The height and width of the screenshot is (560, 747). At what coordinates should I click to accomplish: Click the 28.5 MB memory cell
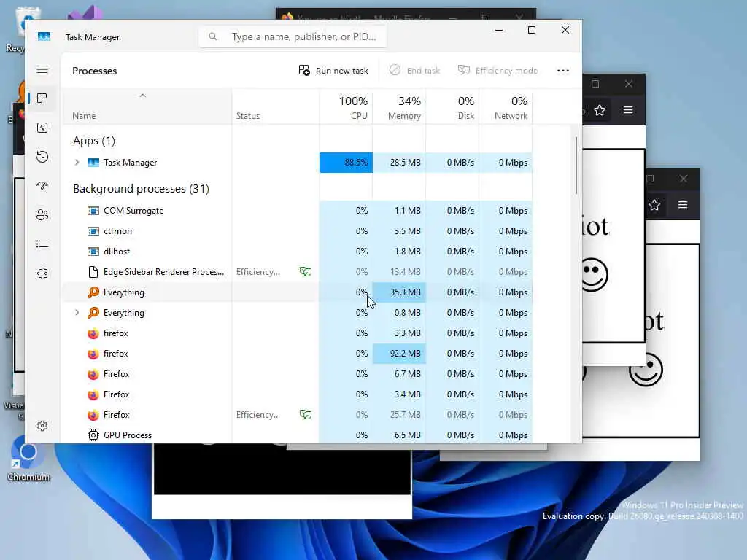point(399,163)
